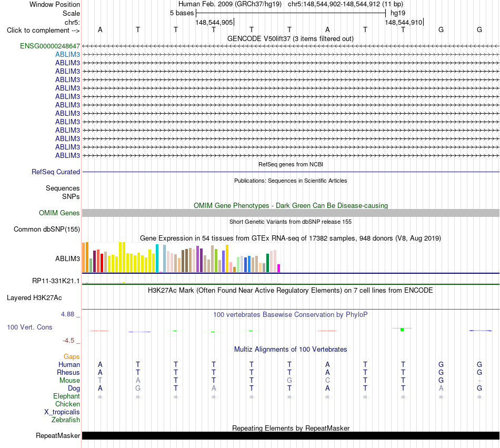Click the ENSG00000248647 green arrow transcript line
Image resolution: width=500 pixels, height=448 pixels.
click(x=291, y=46)
